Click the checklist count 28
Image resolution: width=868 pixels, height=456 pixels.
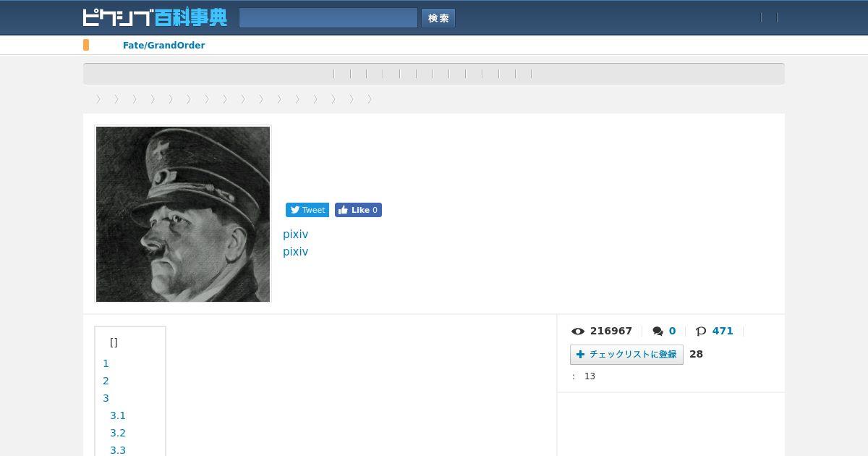pos(696,354)
